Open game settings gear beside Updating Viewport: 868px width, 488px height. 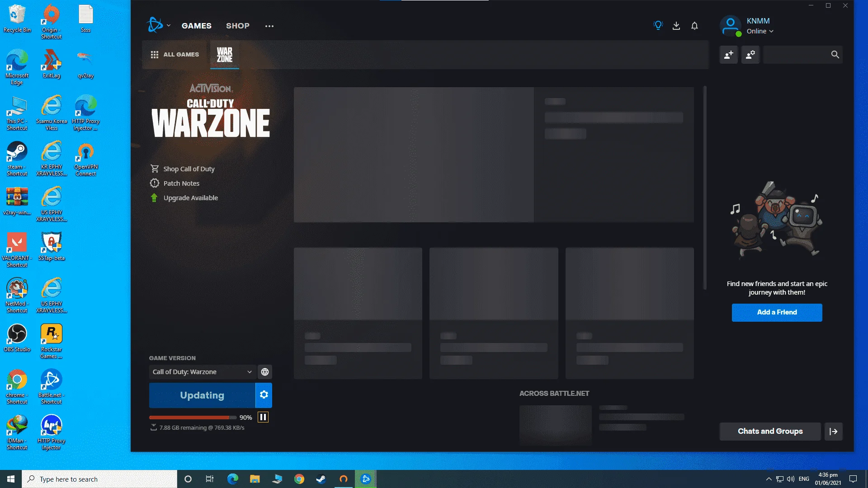coord(264,395)
